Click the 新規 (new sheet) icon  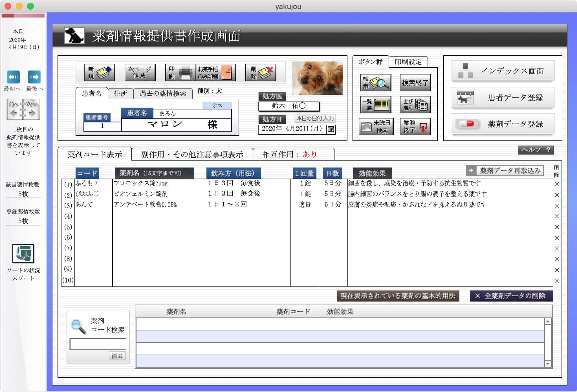pyautogui.click(x=99, y=72)
